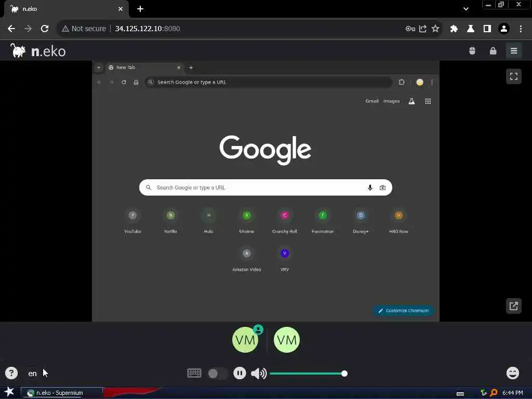This screenshot has height=399, width=532.
Task: Open remote browser three-dot menu
Action: tap(432, 82)
